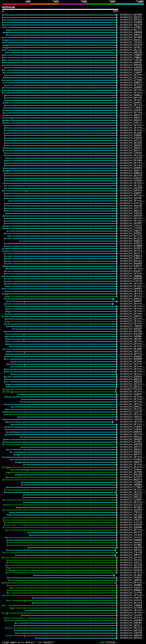
Task: Select label UniRef100_C9SQV6
Action: pyautogui.click(x=131, y=419)
